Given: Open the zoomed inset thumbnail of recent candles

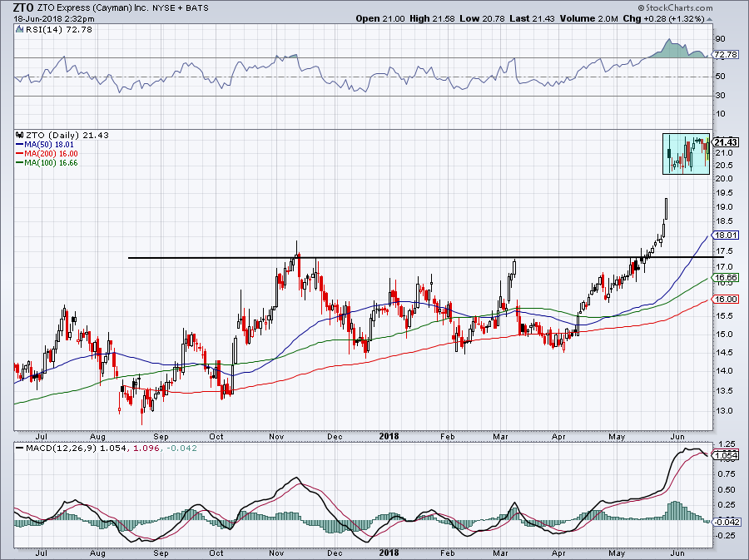Looking at the screenshot, I should coord(686,154).
